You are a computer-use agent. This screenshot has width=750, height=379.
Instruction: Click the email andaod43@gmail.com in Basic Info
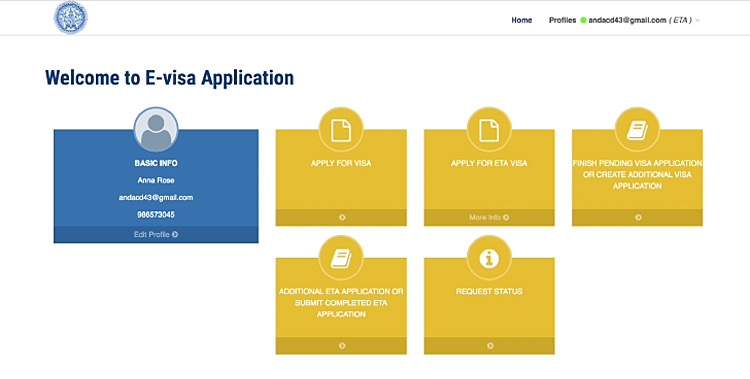click(x=156, y=198)
